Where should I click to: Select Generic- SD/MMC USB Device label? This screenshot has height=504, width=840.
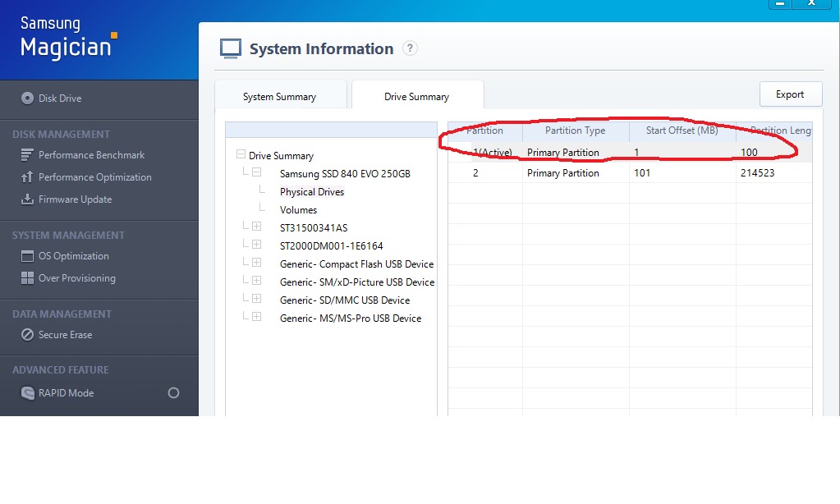click(x=345, y=300)
